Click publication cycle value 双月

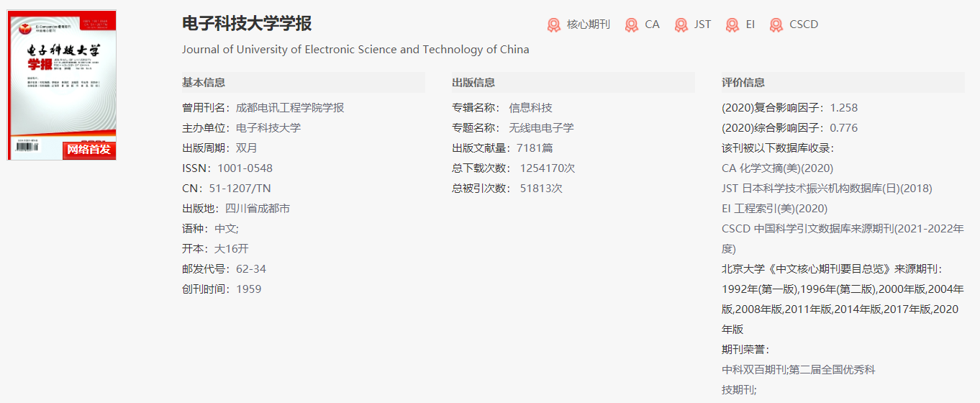click(246, 148)
